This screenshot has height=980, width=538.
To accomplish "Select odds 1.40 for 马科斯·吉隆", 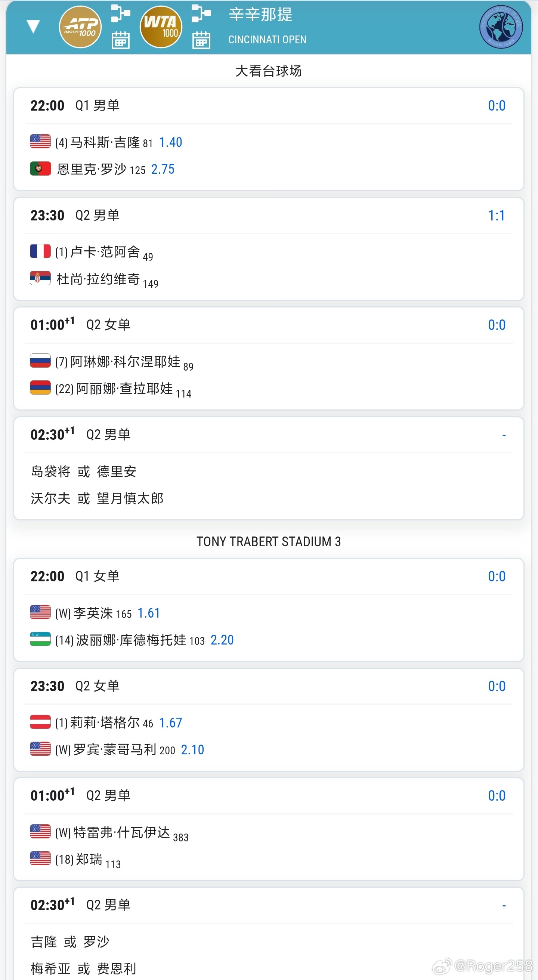I will tap(170, 142).
